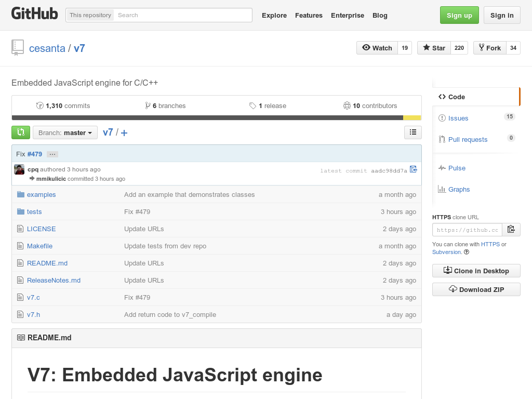Select the Code tab in sidebar
The image size is (532, 399).
(476, 97)
